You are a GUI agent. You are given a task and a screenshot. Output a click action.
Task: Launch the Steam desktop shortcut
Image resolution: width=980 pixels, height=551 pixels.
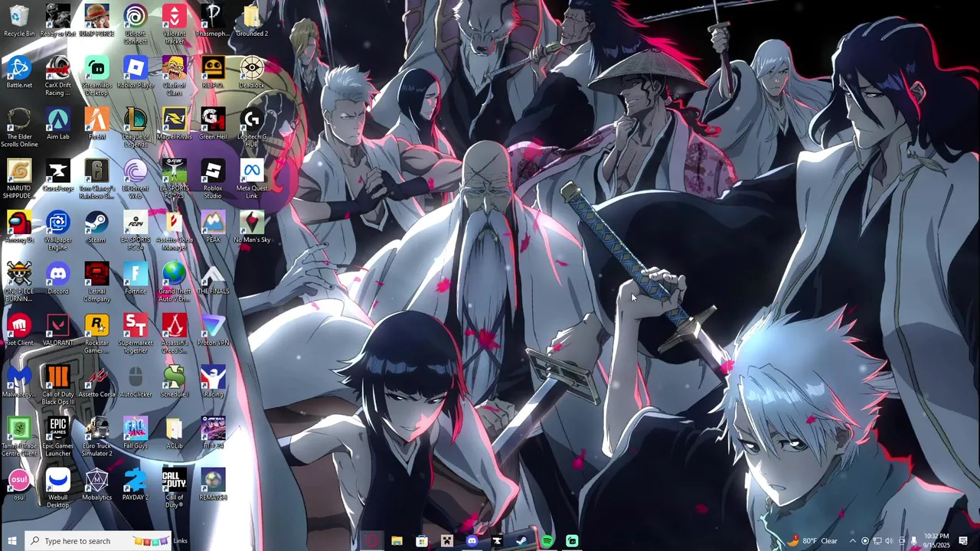tap(96, 227)
